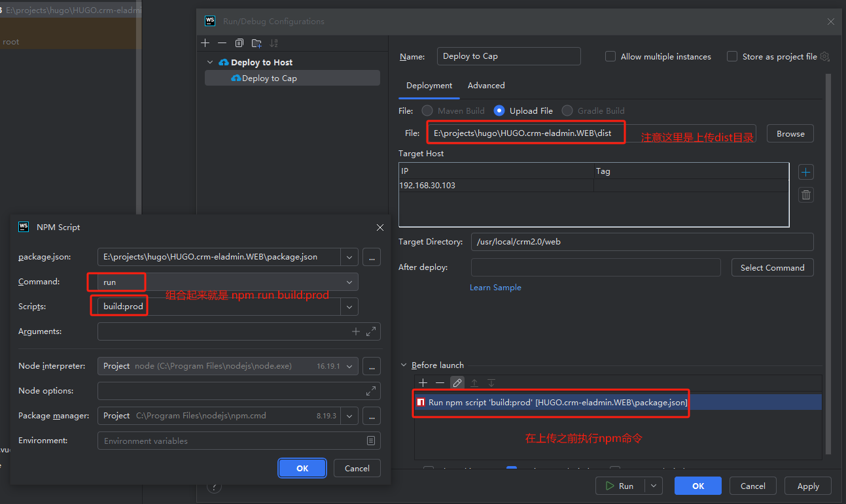
Task: Open the Learn Sample link
Action: click(x=495, y=288)
